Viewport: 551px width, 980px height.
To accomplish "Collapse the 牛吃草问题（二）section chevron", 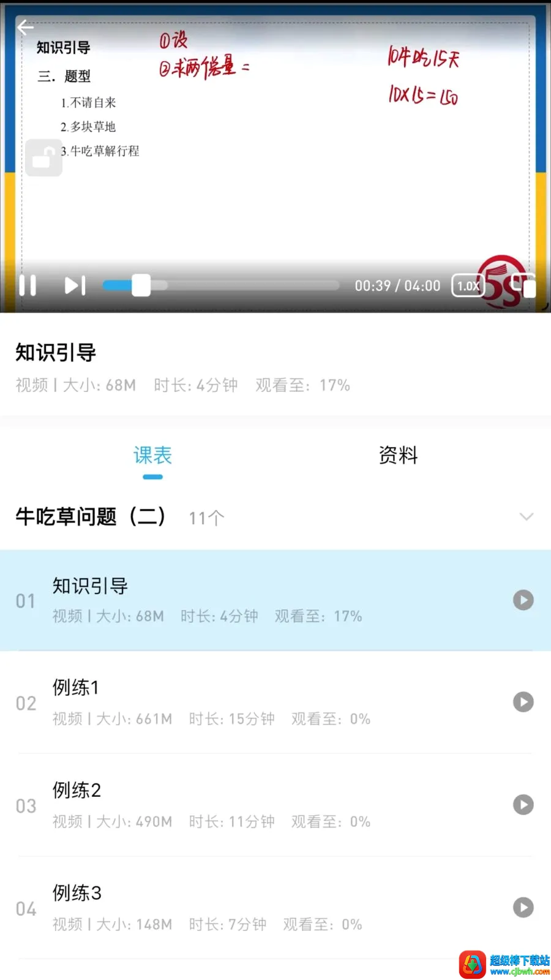I will [x=527, y=516].
